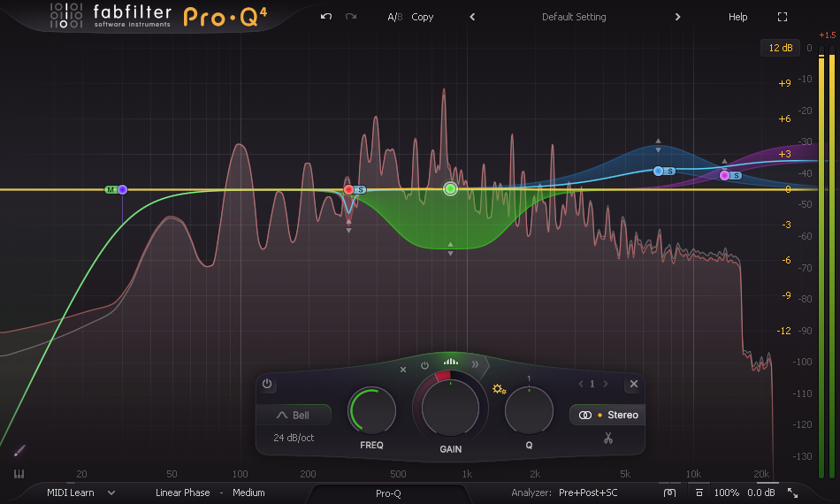Open Analyzer Pre+Post+SC settings
Viewport: 840px width, 504px height.
pos(588,493)
